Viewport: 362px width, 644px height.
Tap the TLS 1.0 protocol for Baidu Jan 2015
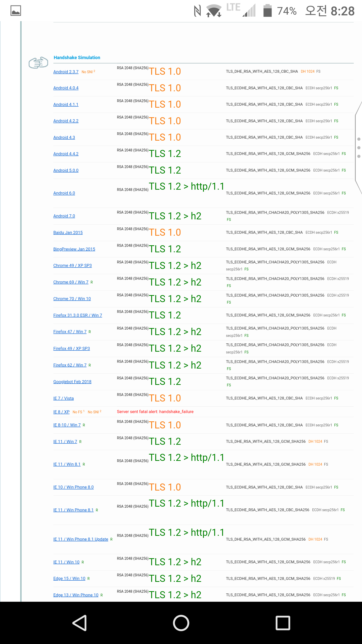point(165,232)
